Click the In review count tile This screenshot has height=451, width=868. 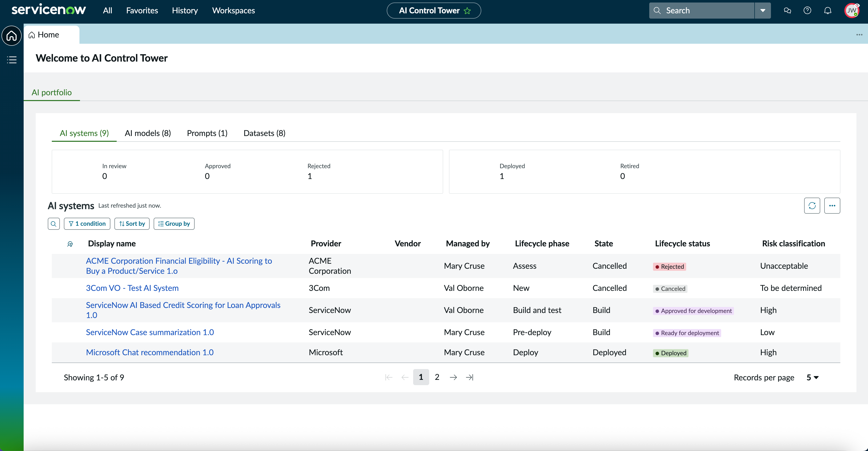[114, 171]
